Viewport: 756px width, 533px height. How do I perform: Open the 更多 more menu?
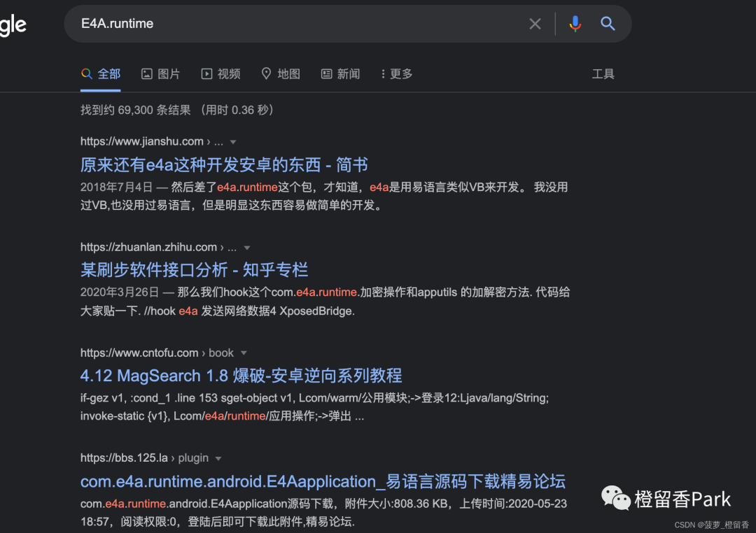(396, 73)
